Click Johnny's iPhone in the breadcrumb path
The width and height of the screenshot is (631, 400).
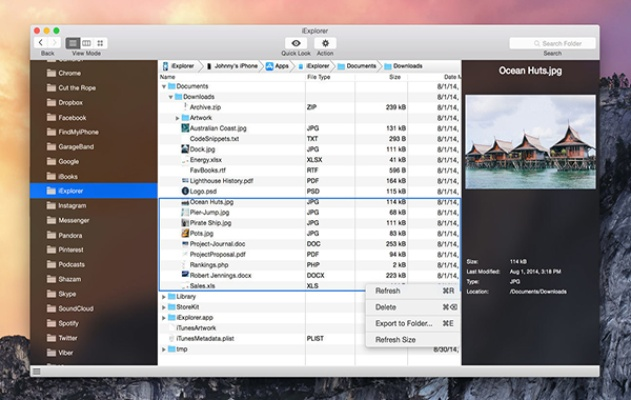pyautogui.click(x=235, y=65)
